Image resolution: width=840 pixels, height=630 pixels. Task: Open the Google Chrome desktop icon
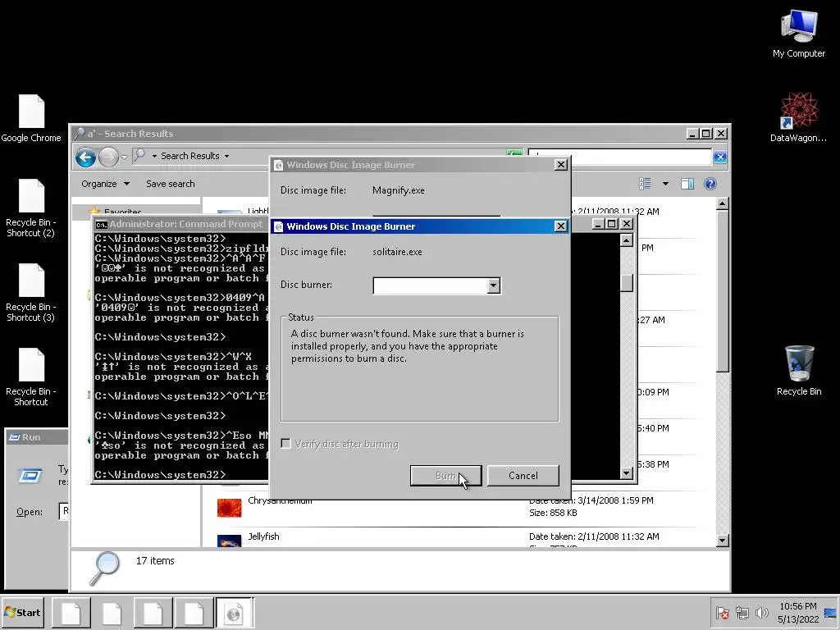[x=31, y=118]
